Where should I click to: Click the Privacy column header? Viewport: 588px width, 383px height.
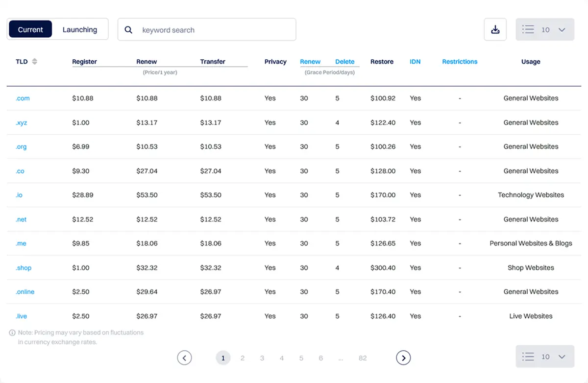[275, 62]
